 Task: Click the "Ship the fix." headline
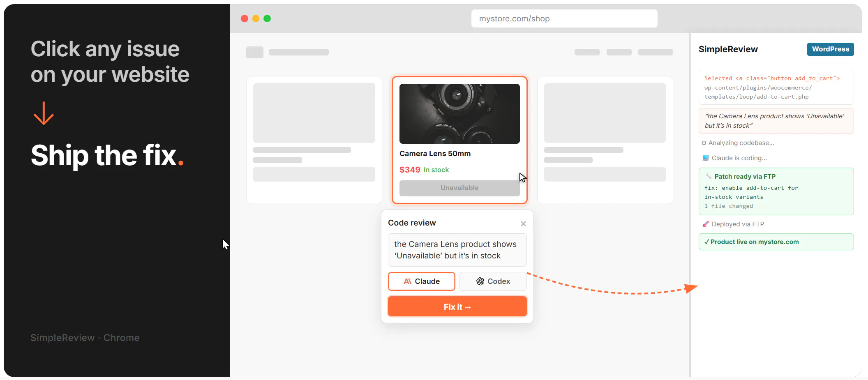[x=107, y=155]
